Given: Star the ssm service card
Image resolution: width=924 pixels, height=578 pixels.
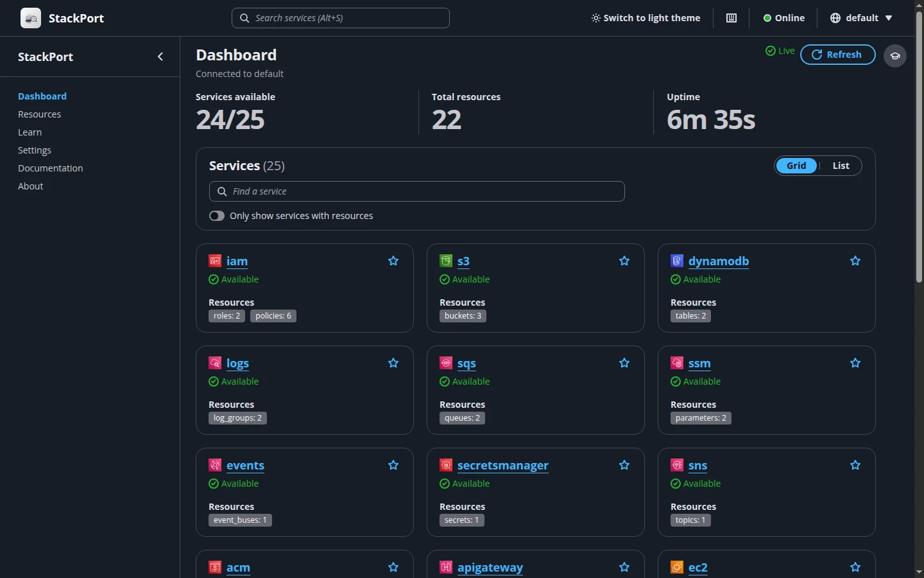Looking at the screenshot, I should pyautogui.click(x=855, y=363).
